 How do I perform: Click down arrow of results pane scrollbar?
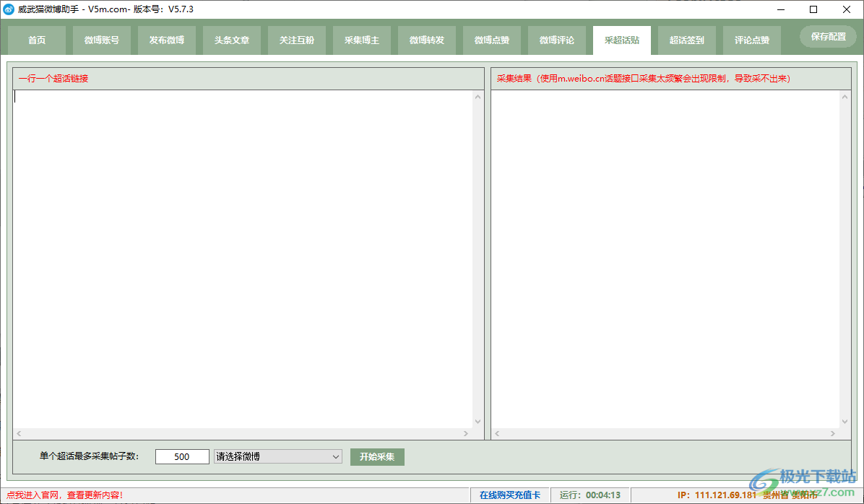pos(844,422)
